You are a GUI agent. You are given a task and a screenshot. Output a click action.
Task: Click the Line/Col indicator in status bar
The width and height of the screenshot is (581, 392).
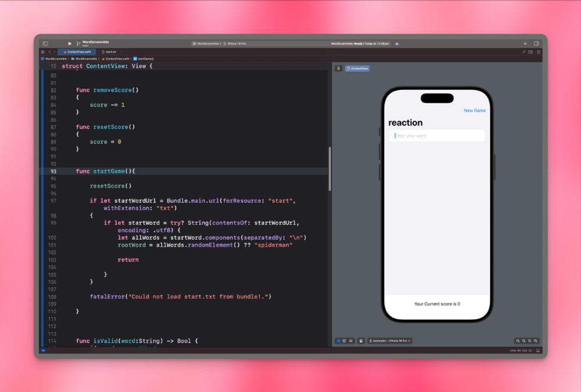click(x=521, y=351)
